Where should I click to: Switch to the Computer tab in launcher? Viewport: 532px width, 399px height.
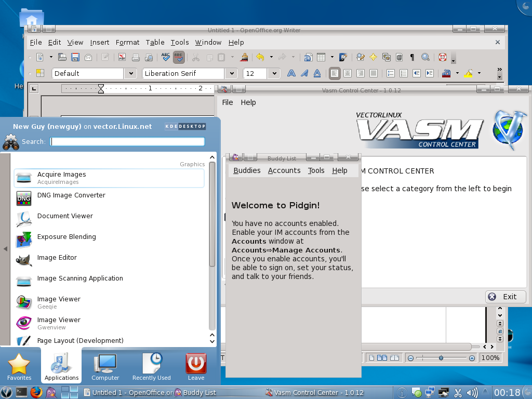105,367
